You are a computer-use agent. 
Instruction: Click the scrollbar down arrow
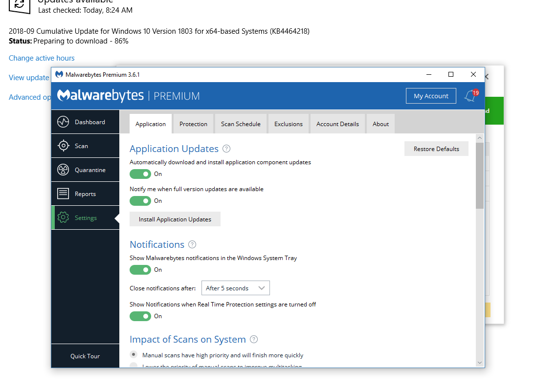480,363
